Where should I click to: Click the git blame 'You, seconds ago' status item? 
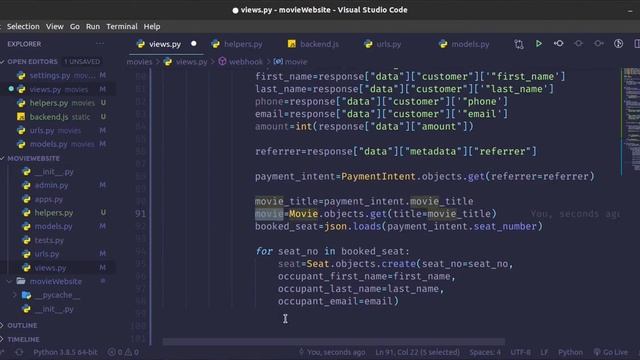pos(332,352)
